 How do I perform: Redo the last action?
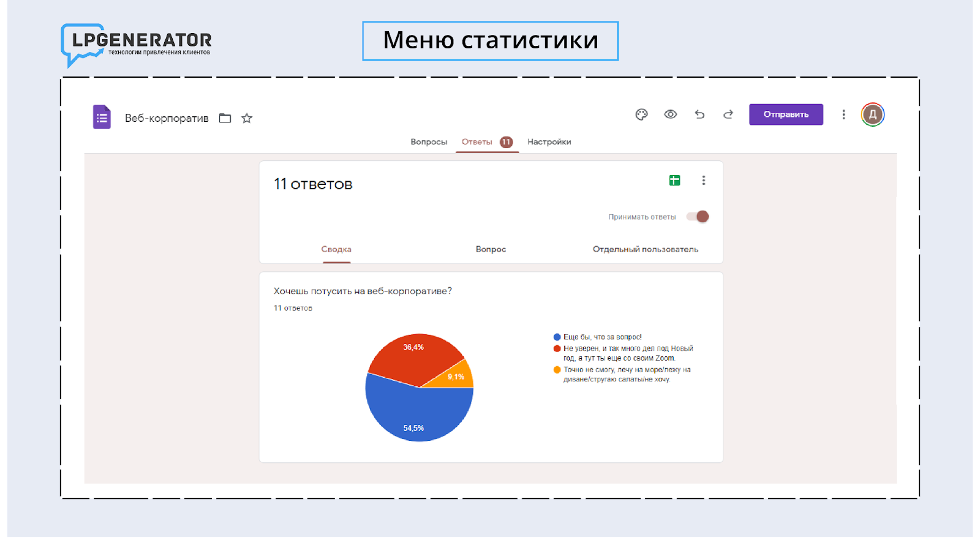click(x=728, y=114)
